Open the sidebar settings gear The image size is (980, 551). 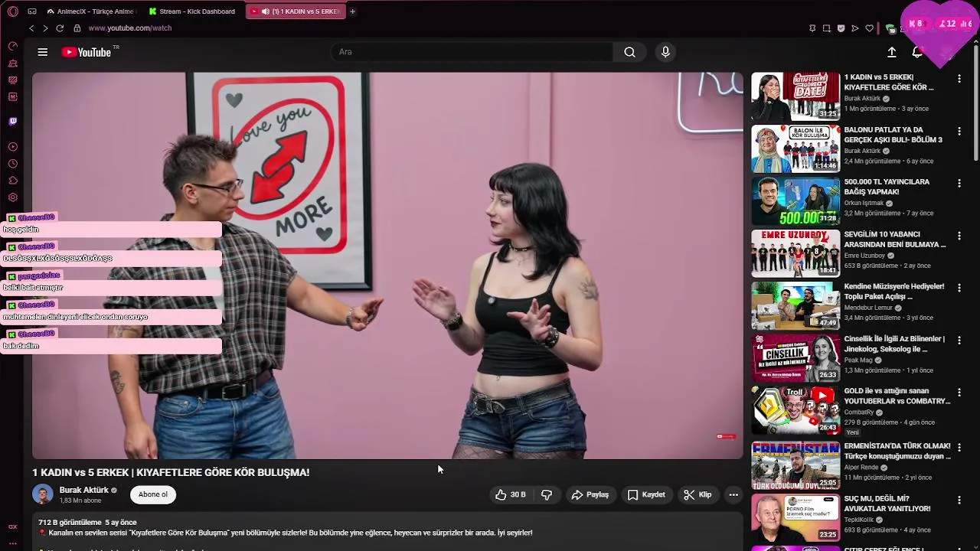click(x=12, y=197)
